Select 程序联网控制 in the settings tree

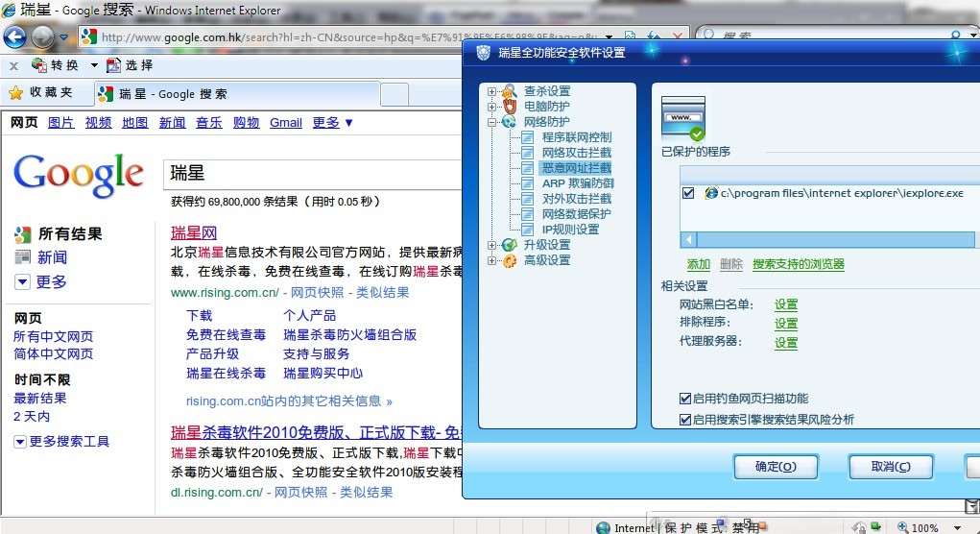click(x=576, y=137)
